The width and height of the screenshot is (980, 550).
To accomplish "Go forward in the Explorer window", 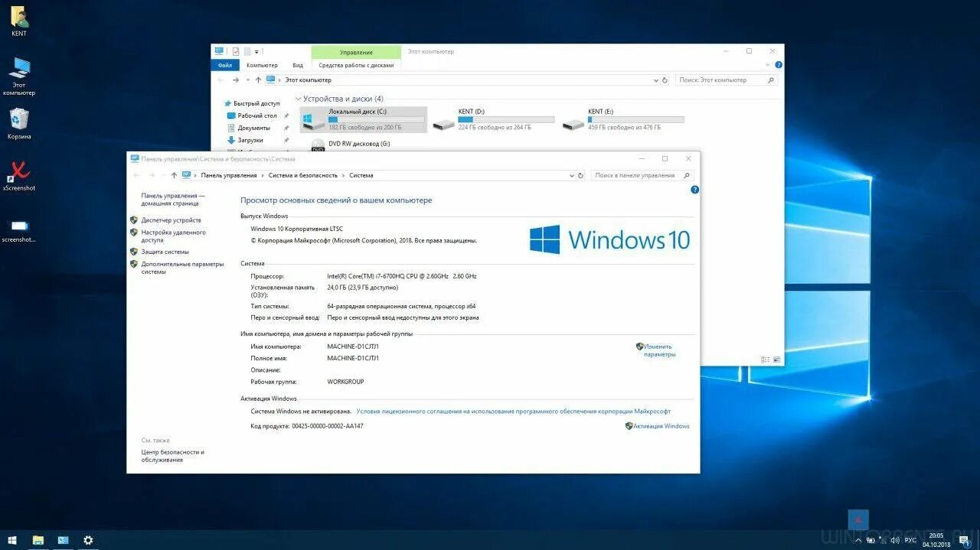I will coord(236,80).
